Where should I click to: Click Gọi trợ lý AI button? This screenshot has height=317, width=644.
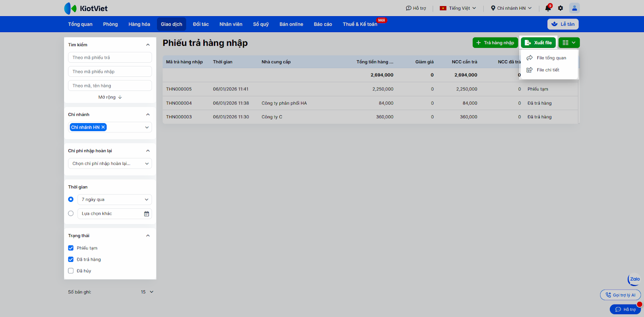(x=620, y=295)
